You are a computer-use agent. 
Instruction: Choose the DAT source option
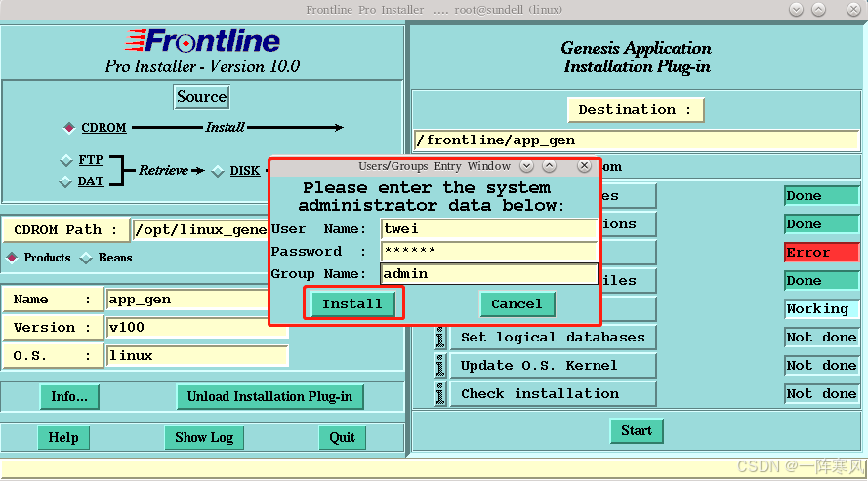[x=65, y=181]
